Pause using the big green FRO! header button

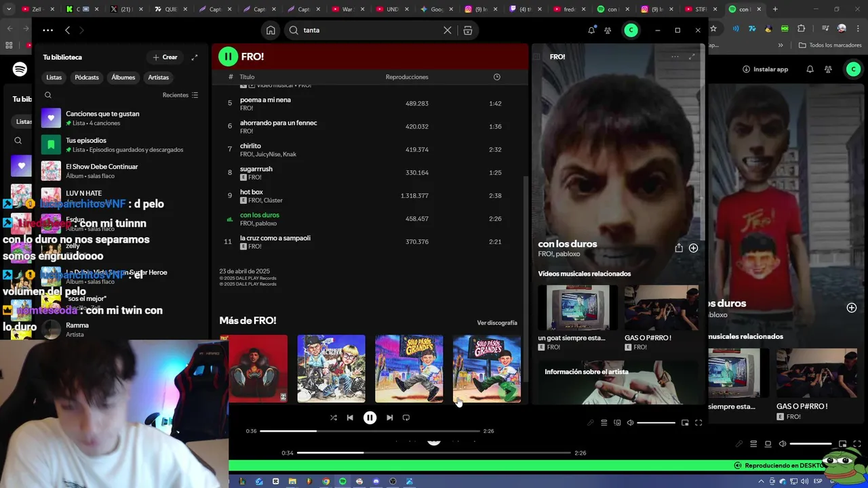click(228, 57)
